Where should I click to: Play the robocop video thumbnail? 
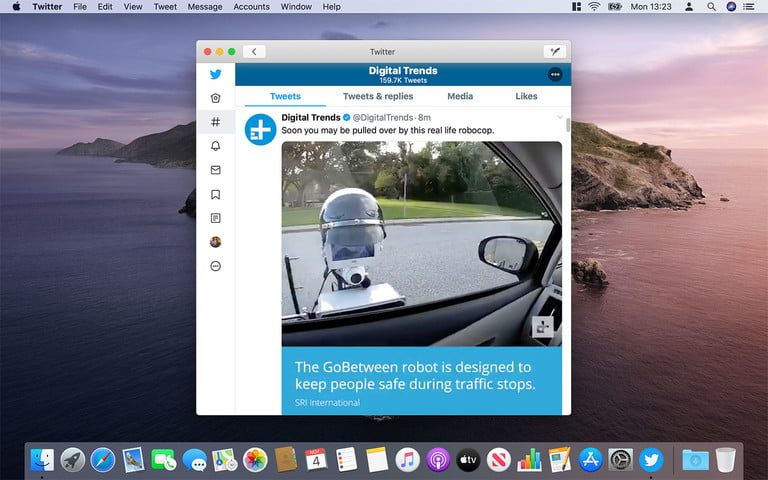coord(422,244)
